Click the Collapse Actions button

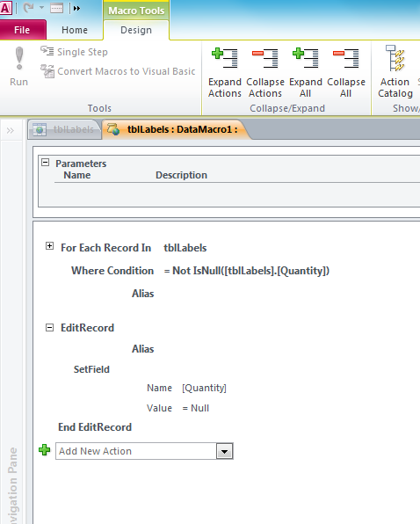(x=265, y=72)
